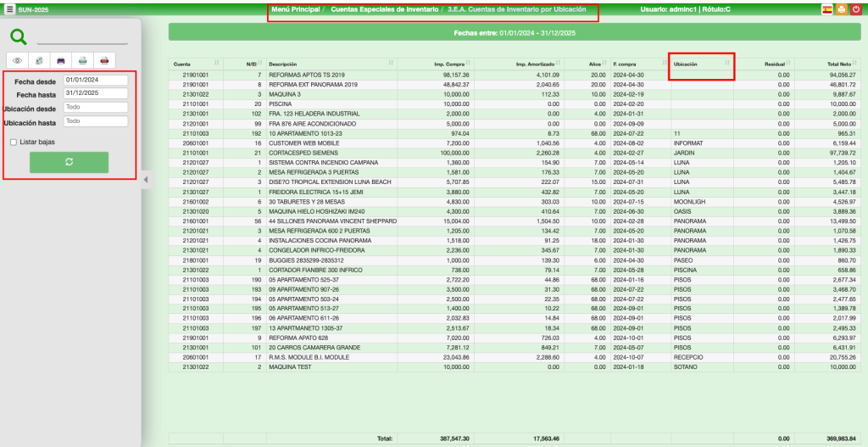Select the MAQUINA 3 row
The width and height of the screenshot is (868, 447).
tap(515, 94)
